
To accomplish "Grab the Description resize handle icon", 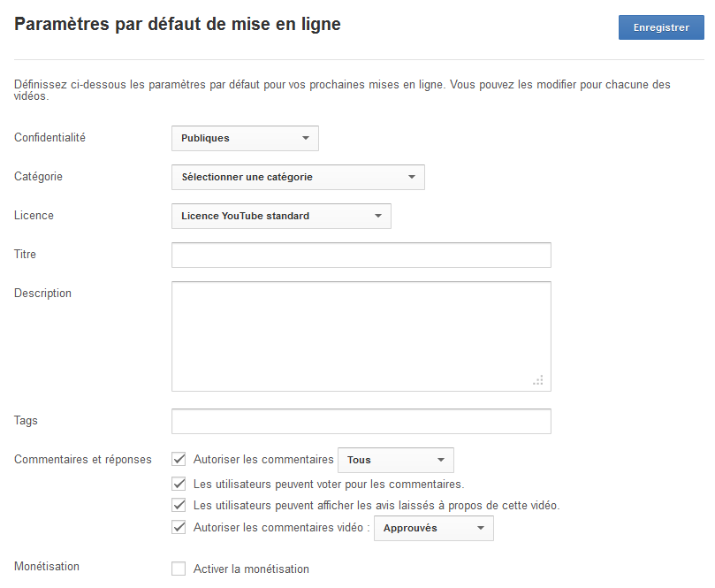I will [538, 380].
